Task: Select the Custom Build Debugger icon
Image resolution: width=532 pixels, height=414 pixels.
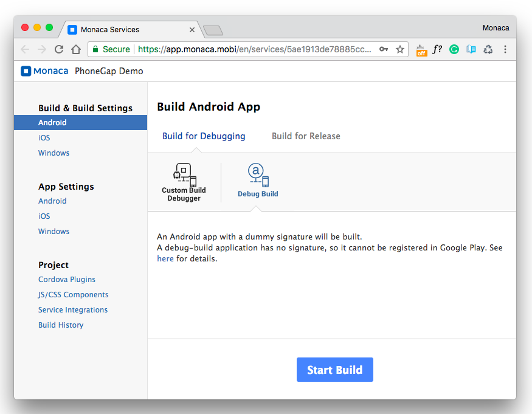Action: tap(184, 174)
